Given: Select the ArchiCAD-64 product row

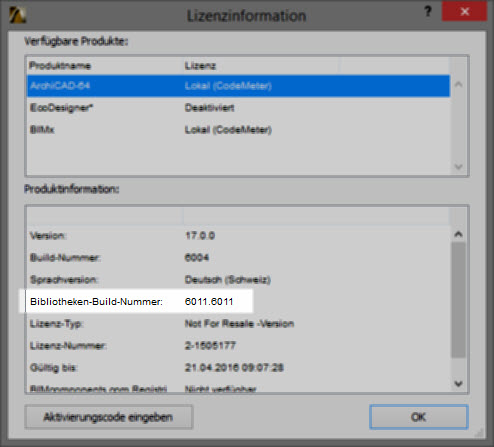Looking at the screenshot, I should (238, 86).
